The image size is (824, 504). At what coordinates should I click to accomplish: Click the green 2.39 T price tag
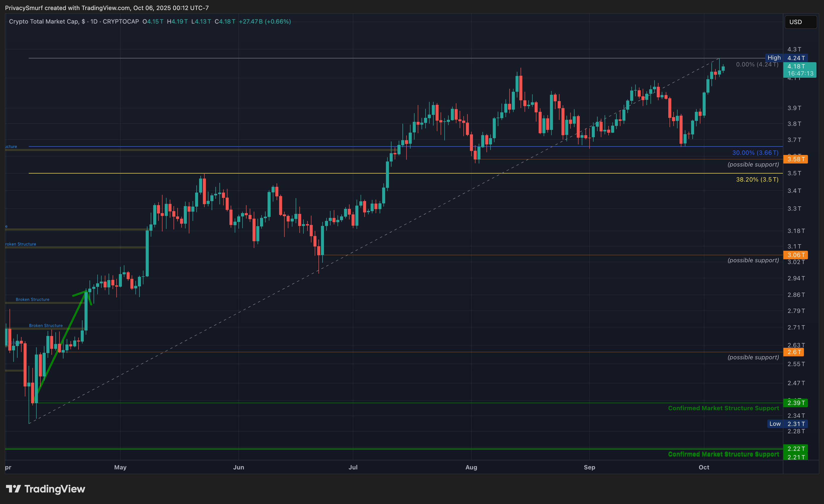795,403
